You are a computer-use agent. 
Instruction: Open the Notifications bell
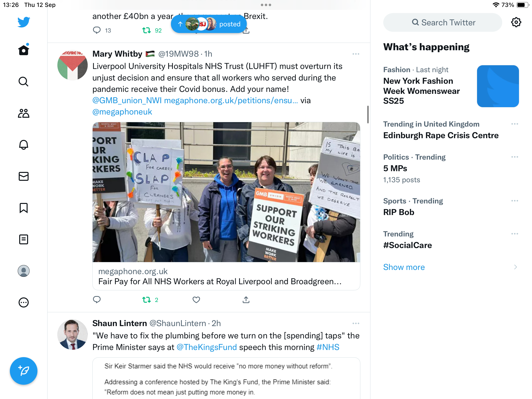[24, 145]
